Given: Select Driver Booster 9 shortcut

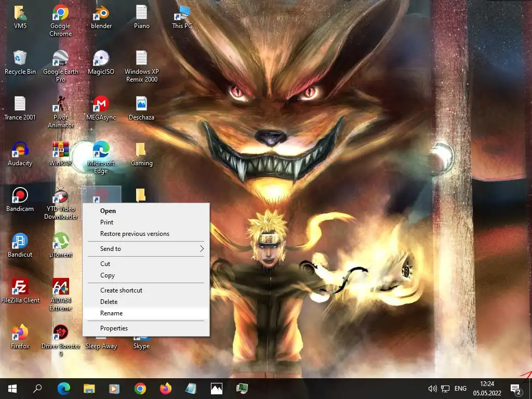Looking at the screenshot, I should (60, 341).
